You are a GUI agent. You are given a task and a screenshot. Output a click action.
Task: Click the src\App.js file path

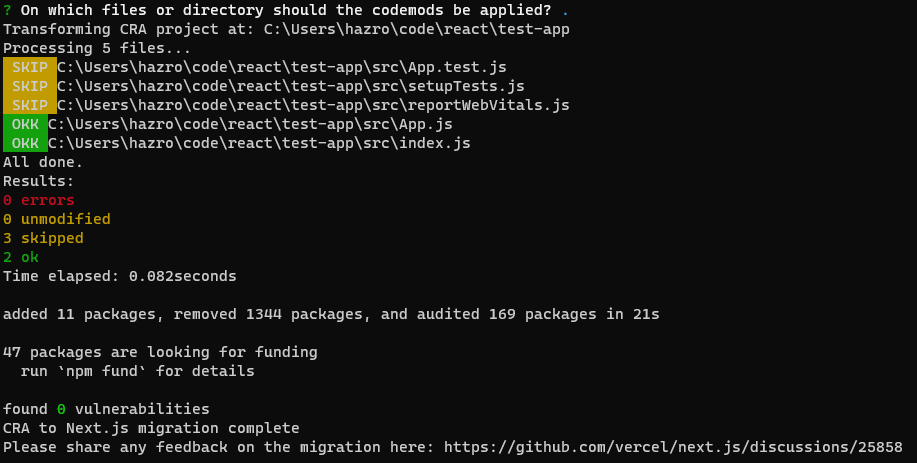(250, 124)
